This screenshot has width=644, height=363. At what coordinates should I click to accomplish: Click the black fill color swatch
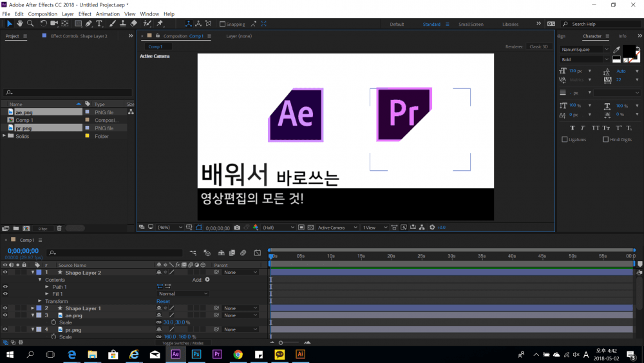628,51
